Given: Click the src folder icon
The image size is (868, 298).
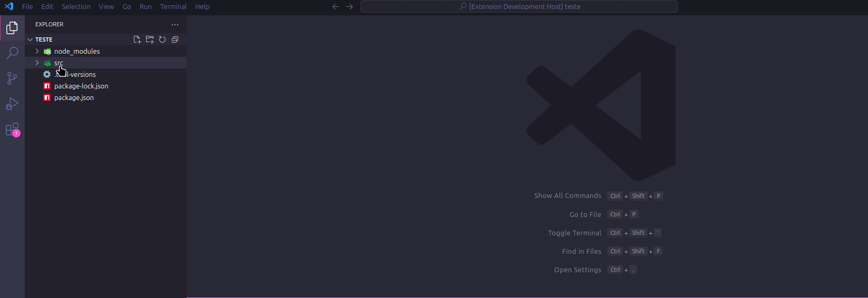Looking at the screenshot, I should pos(47,63).
